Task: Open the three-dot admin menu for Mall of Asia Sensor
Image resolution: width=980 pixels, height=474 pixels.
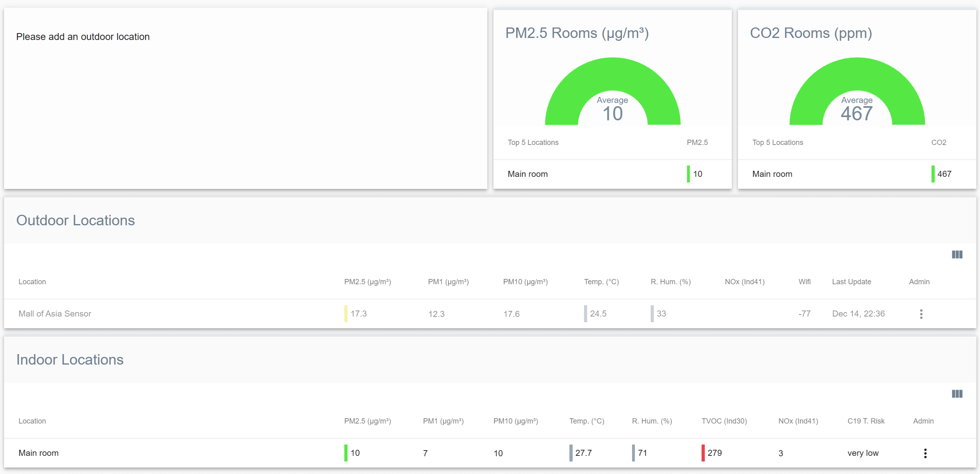Action: 921,313
